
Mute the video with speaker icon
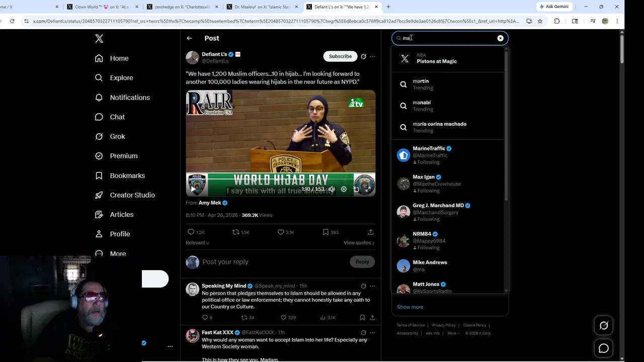coord(332,189)
